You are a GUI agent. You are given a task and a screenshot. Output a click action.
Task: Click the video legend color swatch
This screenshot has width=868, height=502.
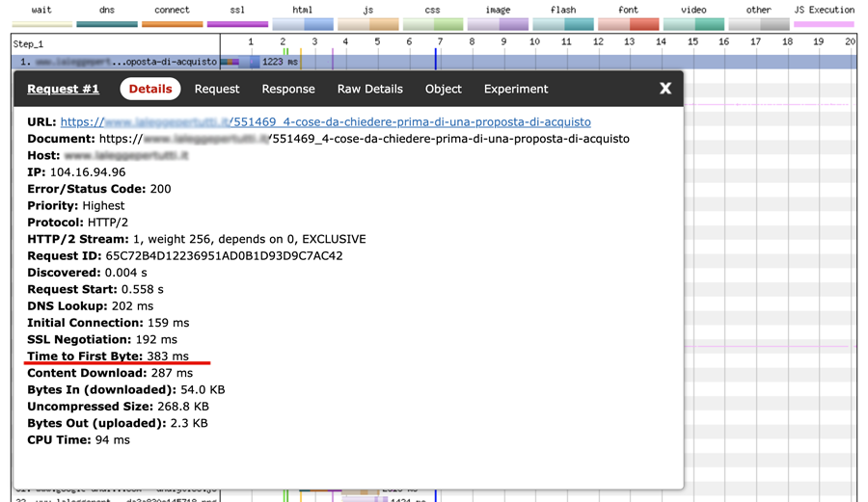693,24
